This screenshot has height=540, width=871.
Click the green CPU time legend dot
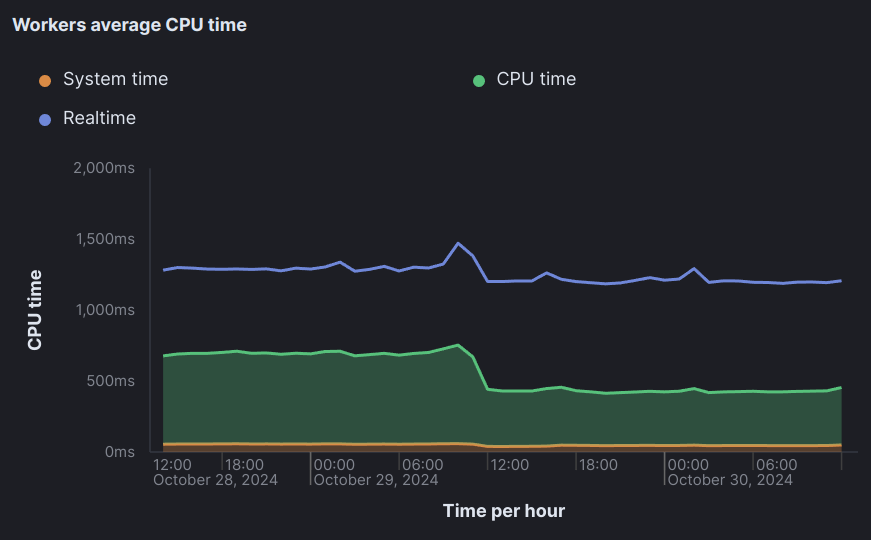tap(479, 80)
